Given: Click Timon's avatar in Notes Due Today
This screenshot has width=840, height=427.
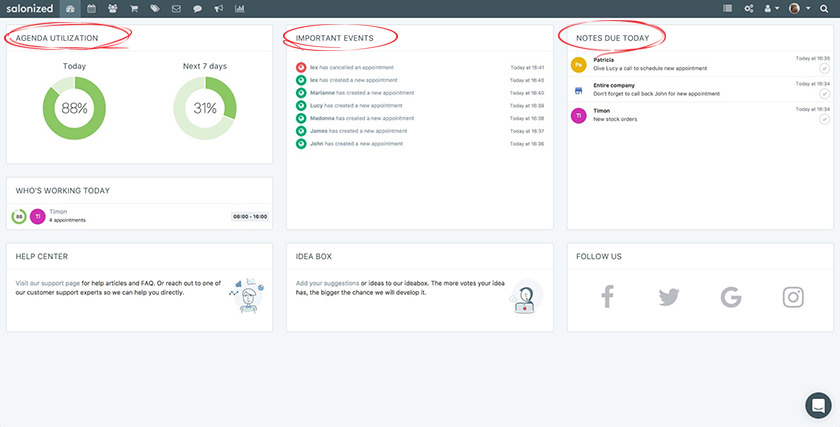Looking at the screenshot, I should pyautogui.click(x=579, y=115).
